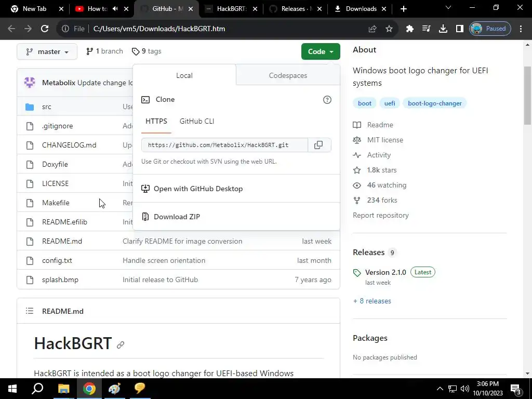
Task: Open the yellow chat app in taskbar
Action: [x=140, y=389]
